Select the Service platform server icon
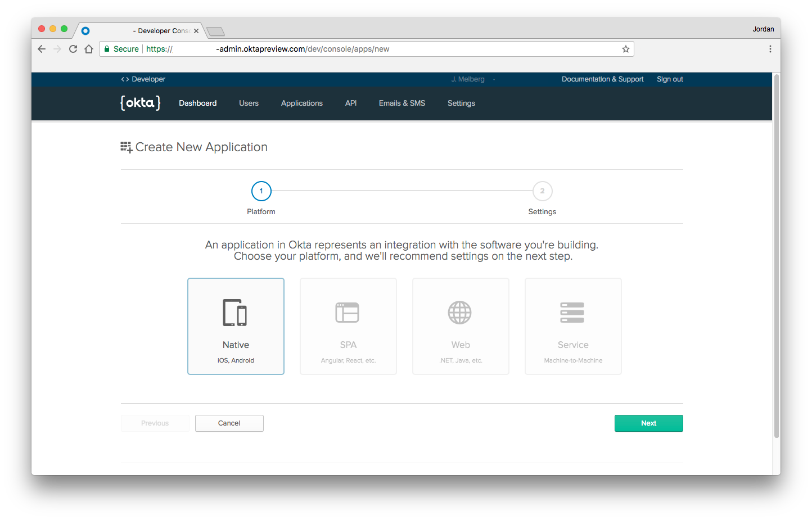Viewport: 812px width, 520px height. click(x=572, y=313)
